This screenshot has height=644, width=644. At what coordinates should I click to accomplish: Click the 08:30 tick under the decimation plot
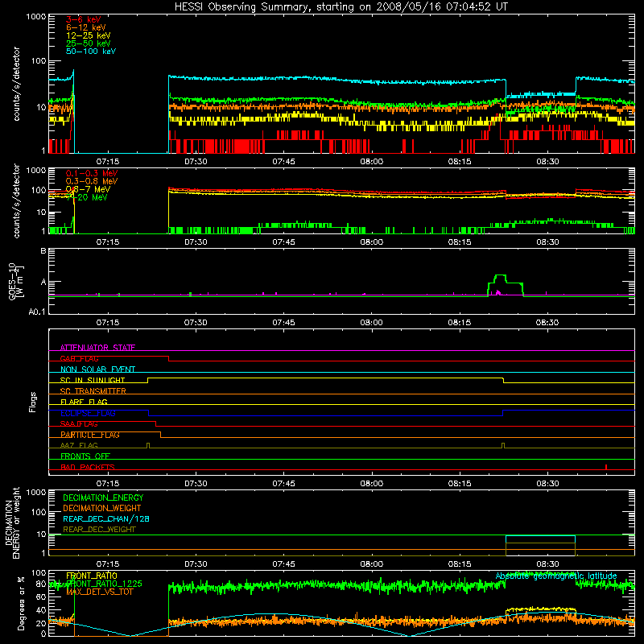(x=547, y=564)
